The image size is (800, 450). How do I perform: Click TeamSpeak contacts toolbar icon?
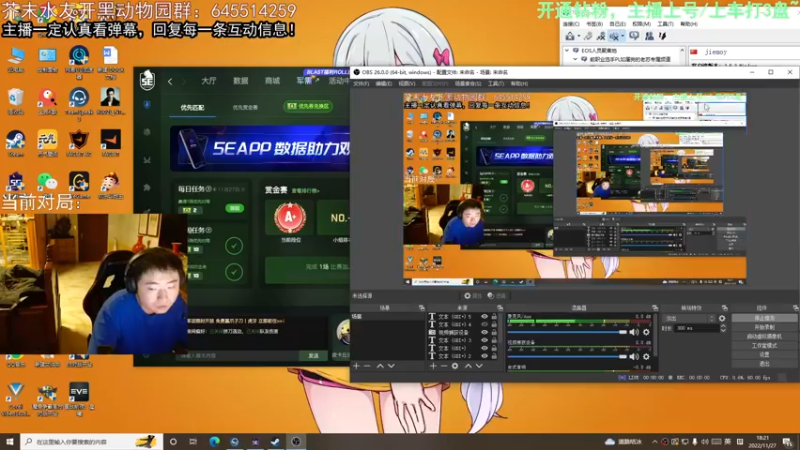[649, 36]
